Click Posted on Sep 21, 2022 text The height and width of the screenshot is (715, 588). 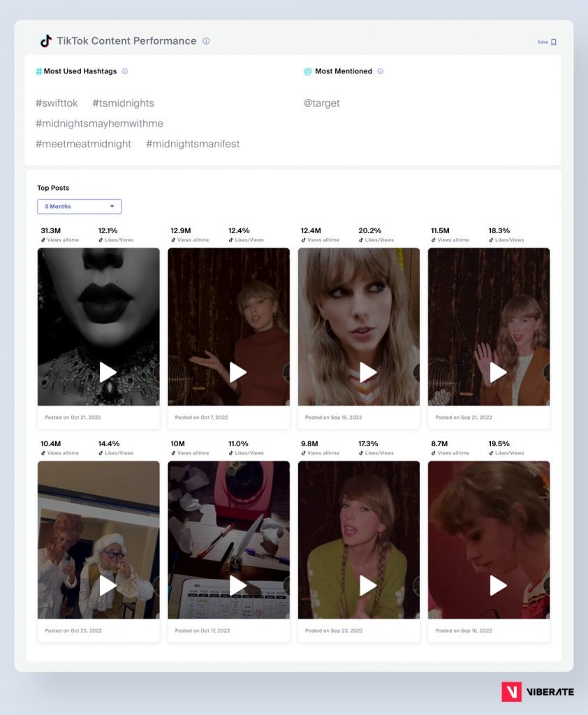(464, 418)
